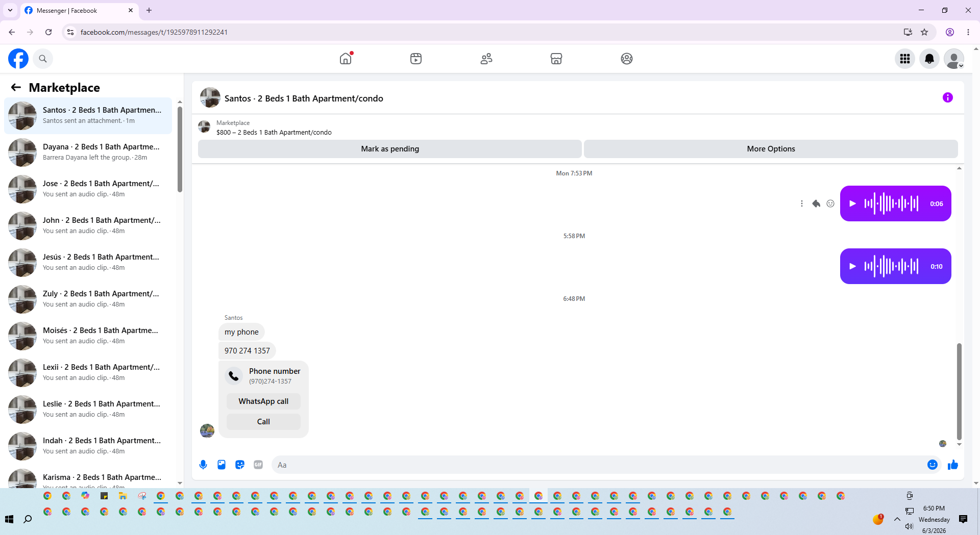Open Santos conversation header profile
980x535 pixels.
291,98
